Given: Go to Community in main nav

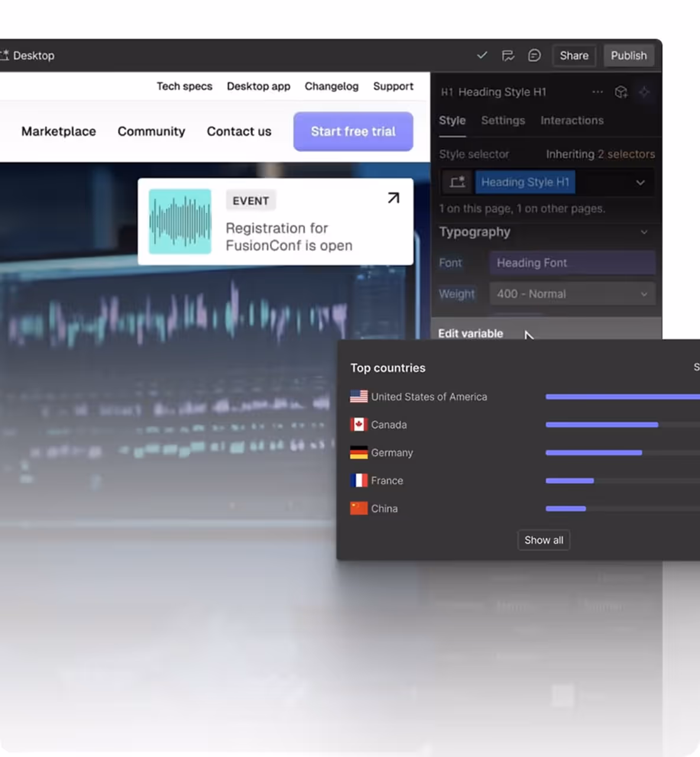Looking at the screenshot, I should [151, 131].
